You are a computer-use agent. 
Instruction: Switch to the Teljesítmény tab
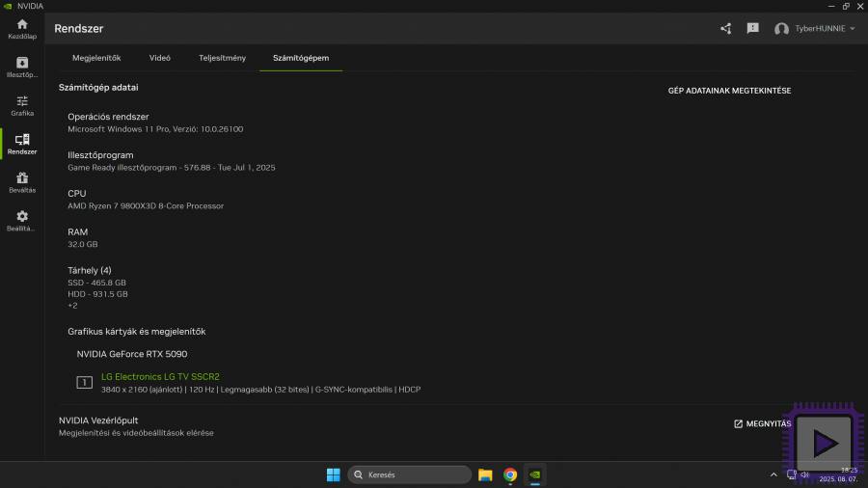tap(223, 58)
